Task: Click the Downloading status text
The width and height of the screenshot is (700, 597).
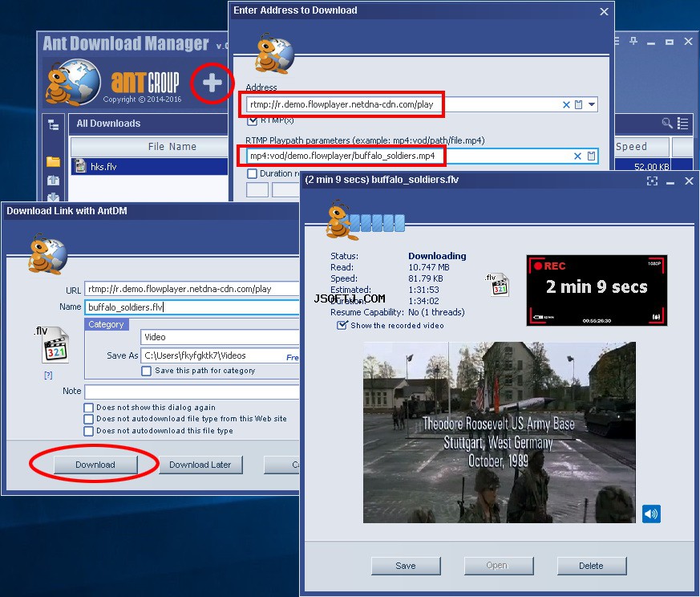Action: click(437, 256)
